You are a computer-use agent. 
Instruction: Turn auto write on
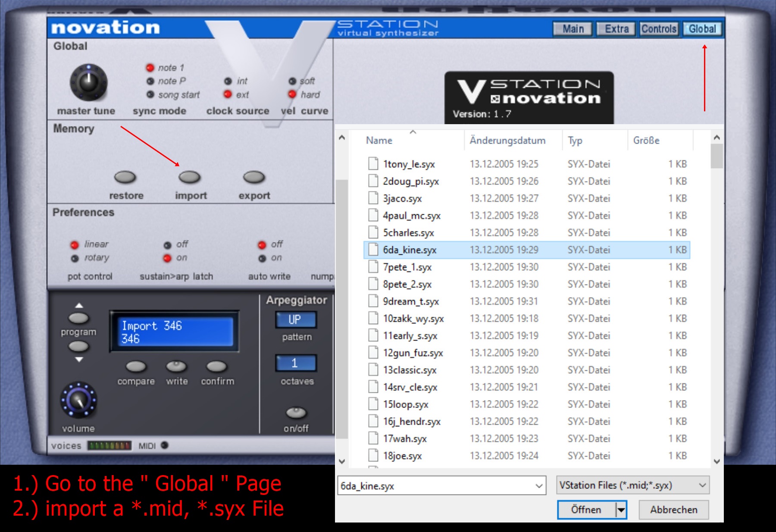tap(262, 258)
